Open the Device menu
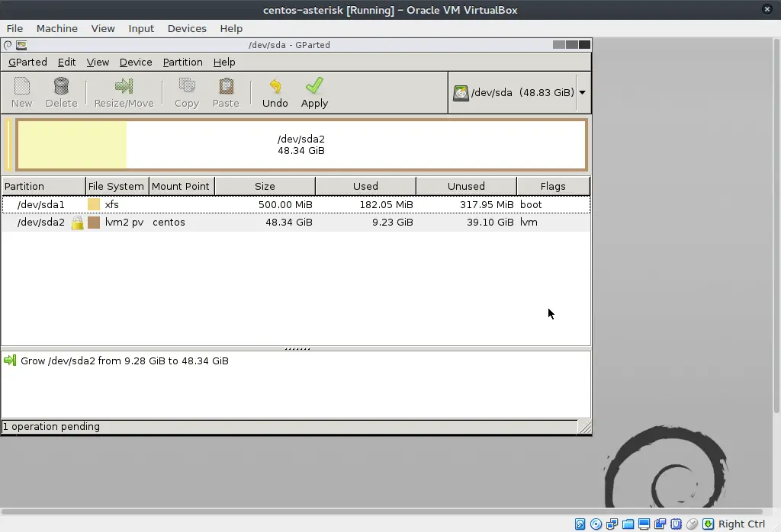 [136, 62]
